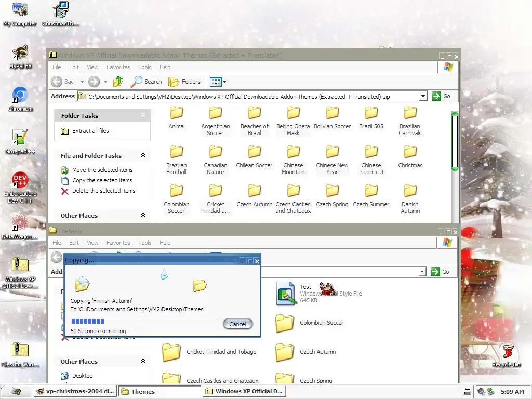This screenshot has height=399, width=532.
Task: Select the Canadian Nature folder
Action: pyautogui.click(x=216, y=160)
